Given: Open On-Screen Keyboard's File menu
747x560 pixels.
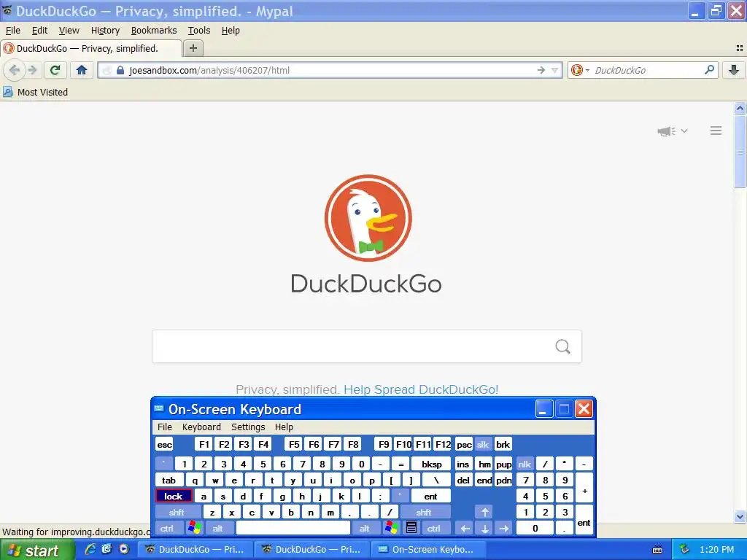Looking at the screenshot, I should (x=164, y=427).
